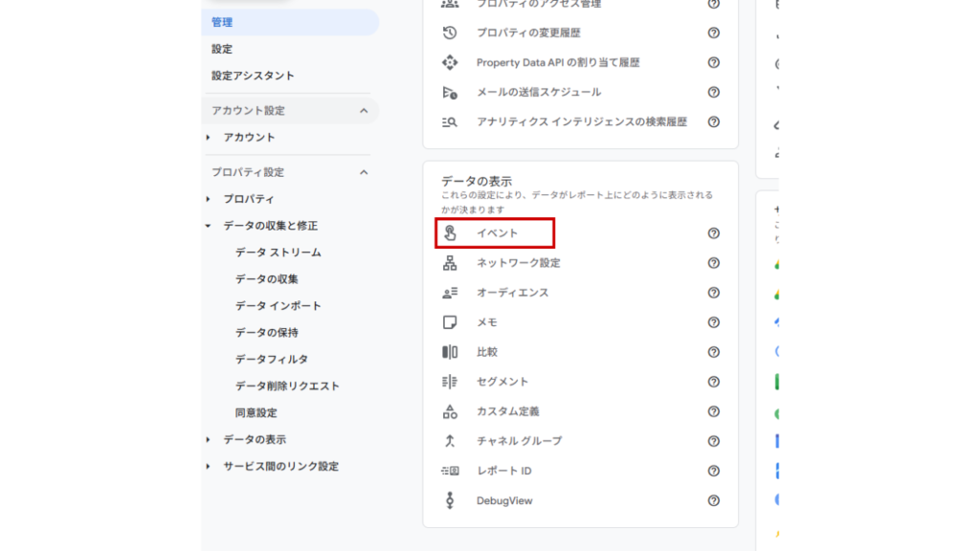Click the メモ notes icon
This screenshot has width=980, height=551.
pos(453,321)
